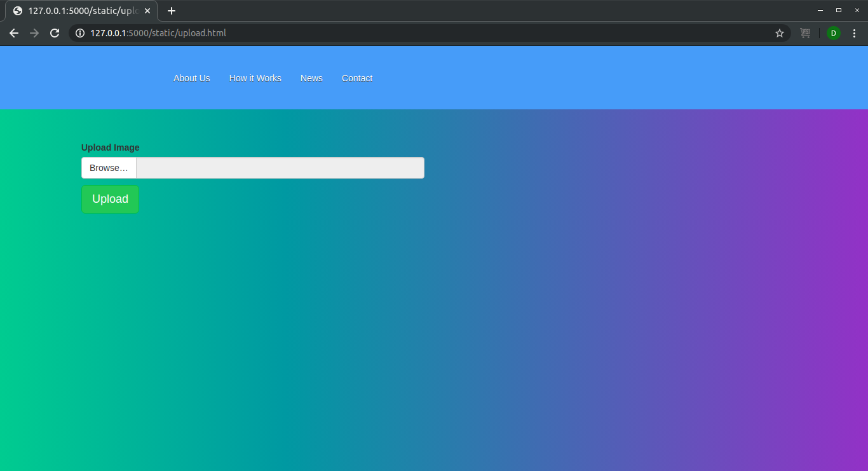
Task: Click the empty file name field
Action: [280, 168]
